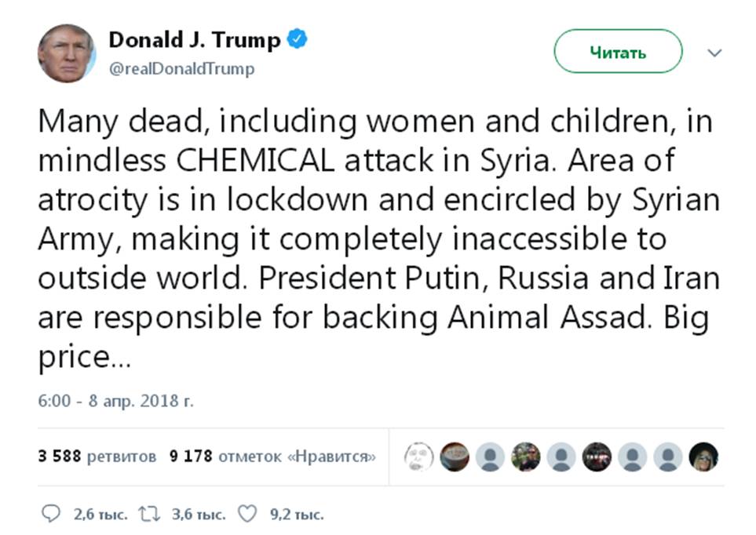Image resolution: width=756 pixels, height=535 pixels.
Task: Click the 3,6 тыс. retweet count
Action: coord(199,515)
